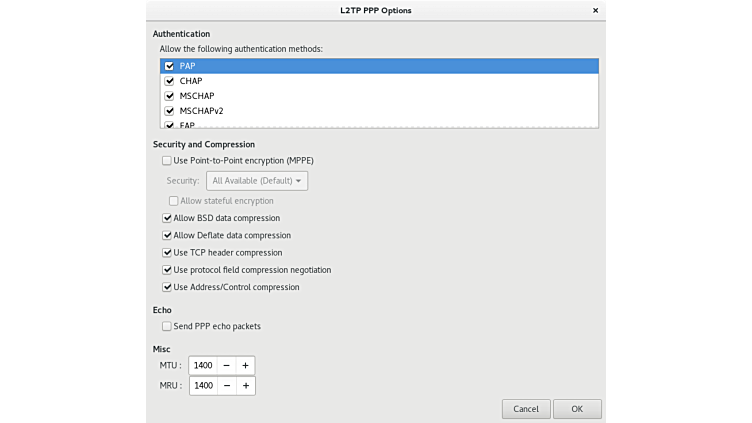Confirm settings with the OK button

click(577, 409)
